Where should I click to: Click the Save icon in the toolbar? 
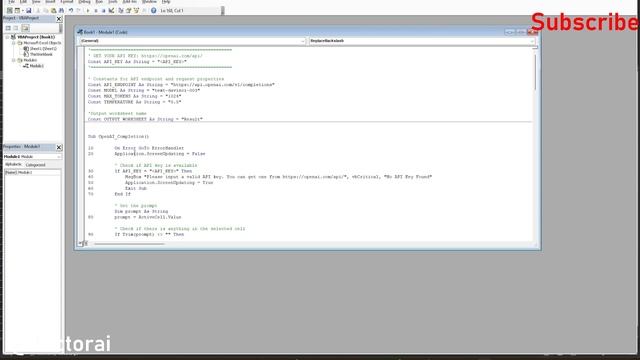point(29,11)
